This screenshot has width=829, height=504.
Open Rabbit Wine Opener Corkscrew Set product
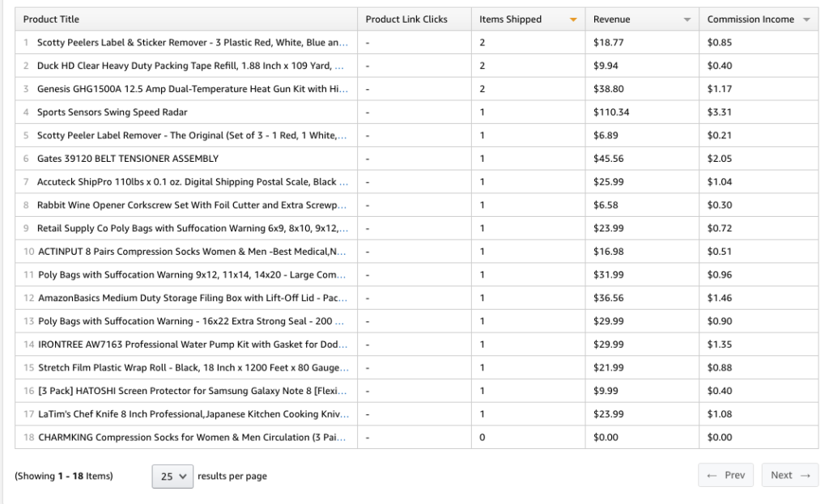[x=191, y=205]
